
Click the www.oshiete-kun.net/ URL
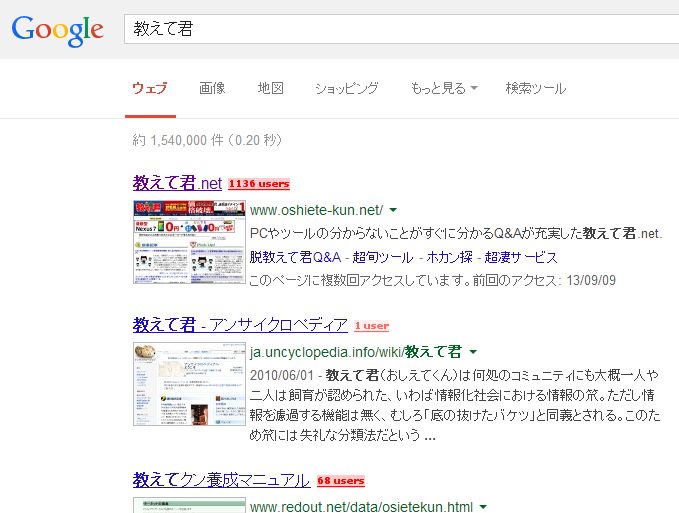point(317,210)
